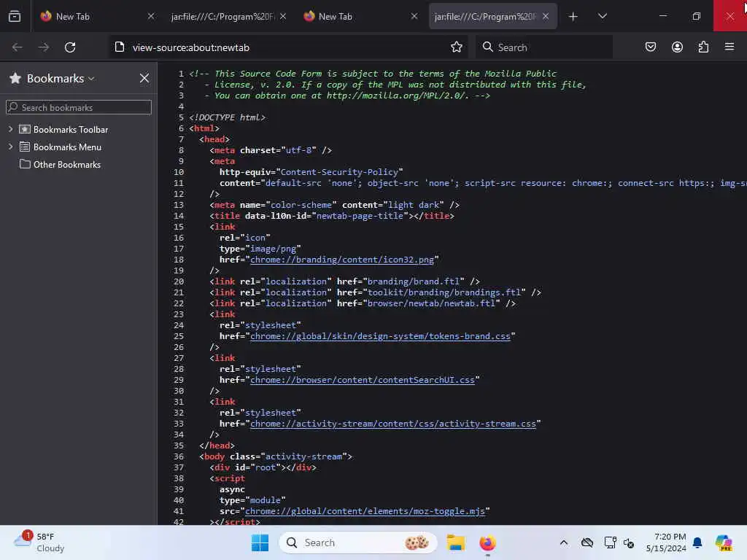Open the Firefox View icon left of the tabs

pyautogui.click(x=15, y=16)
